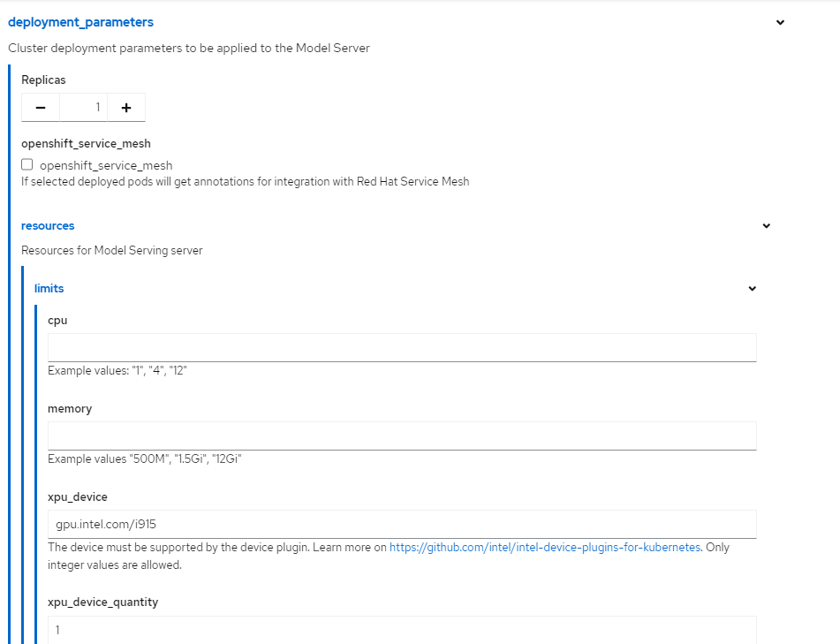Focus the Replicas number field

coord(83,108)
